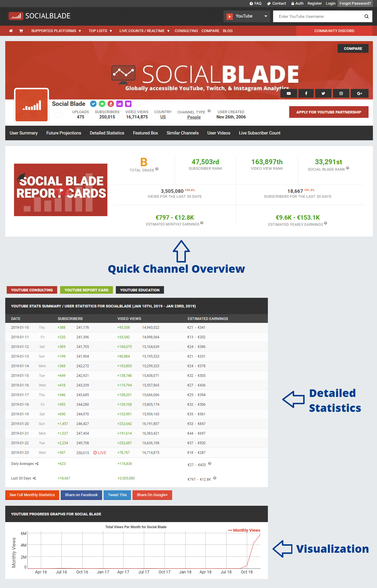Switch to Detailed Statistics tab
377x588 pixels.
[107, 133]
